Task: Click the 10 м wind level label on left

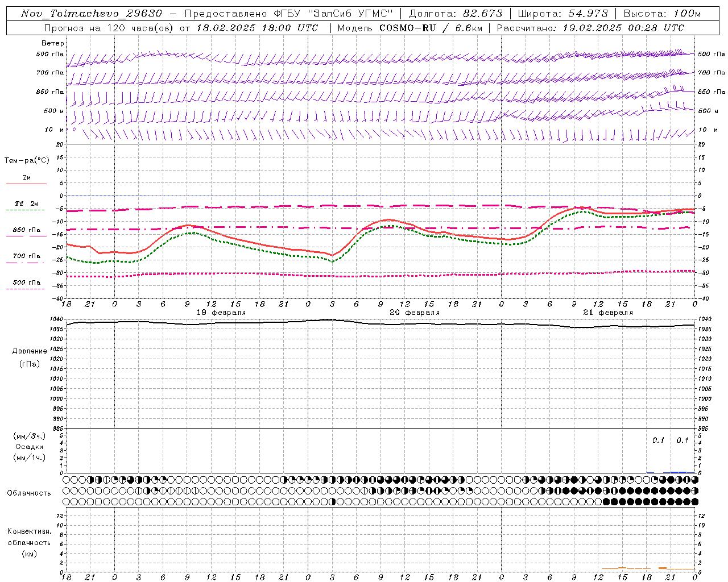Action: click(x=55, y=130)
